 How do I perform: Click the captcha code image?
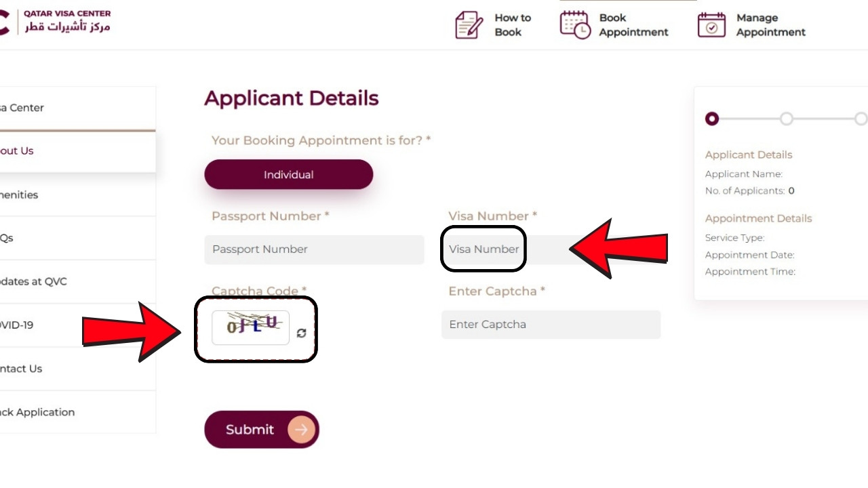(251, 327)
